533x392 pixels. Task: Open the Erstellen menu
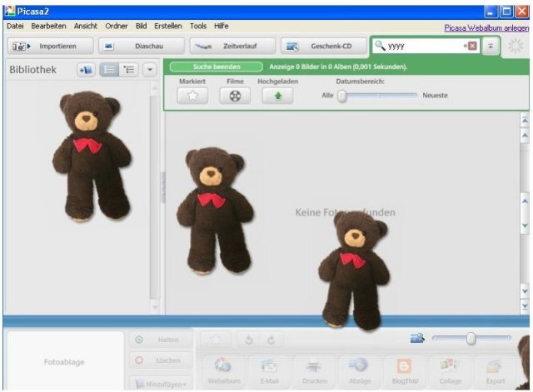168,26
